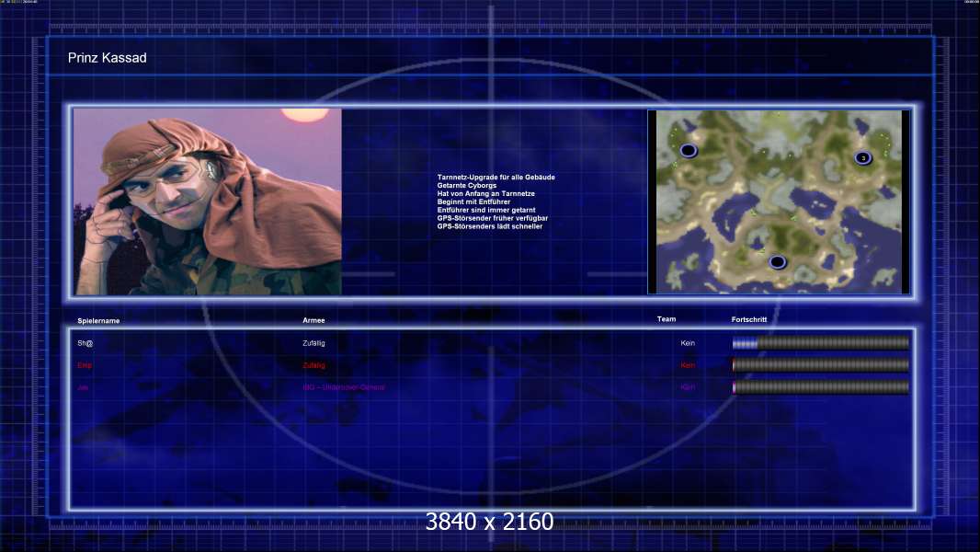Click the map preview image
980x552 pixels.
[x=779, y=201]
